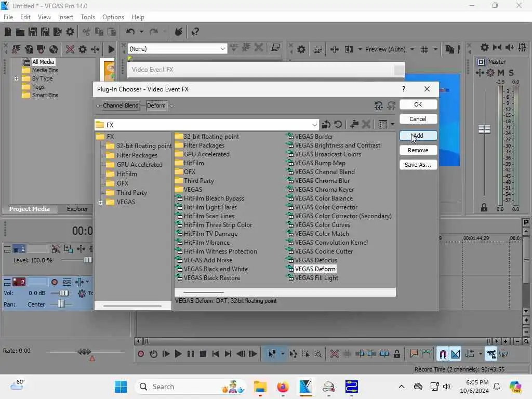Click the Deform chain plug-in button
This screenshot has width=532, height=399.
(156, 105)
